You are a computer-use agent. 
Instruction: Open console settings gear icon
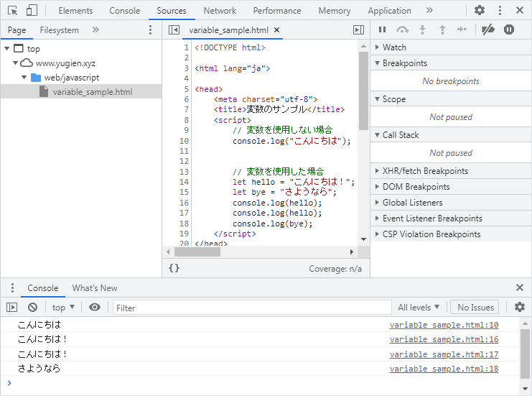[x=520, y=307]
